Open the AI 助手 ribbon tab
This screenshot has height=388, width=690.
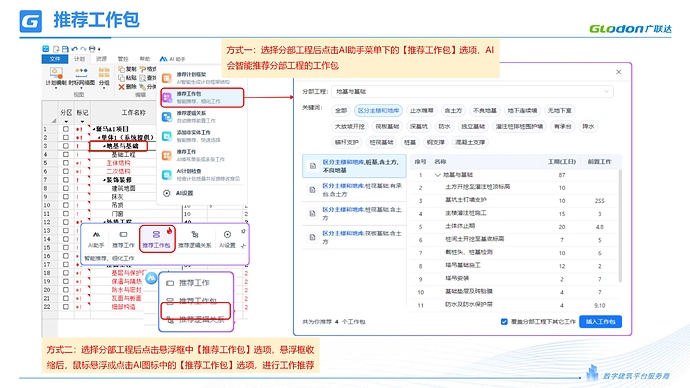(x=172, y=59)
